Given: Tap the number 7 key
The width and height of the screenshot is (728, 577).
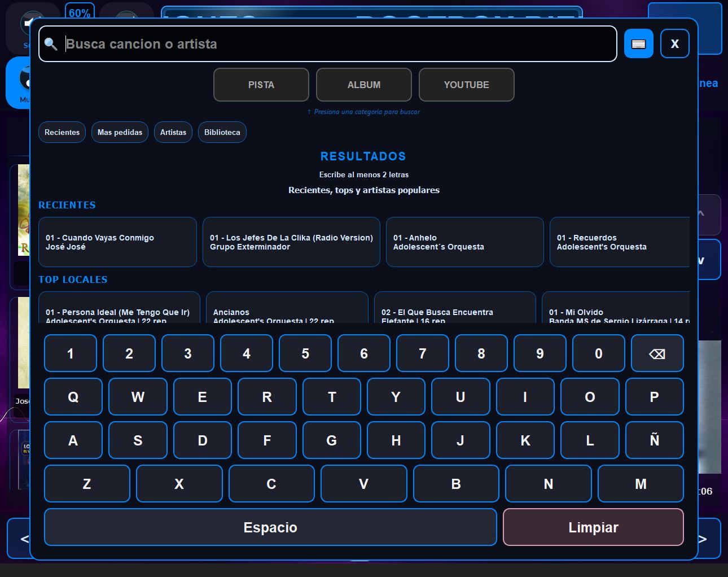Looking at the screenshot, I should click(x=423, y=353).
